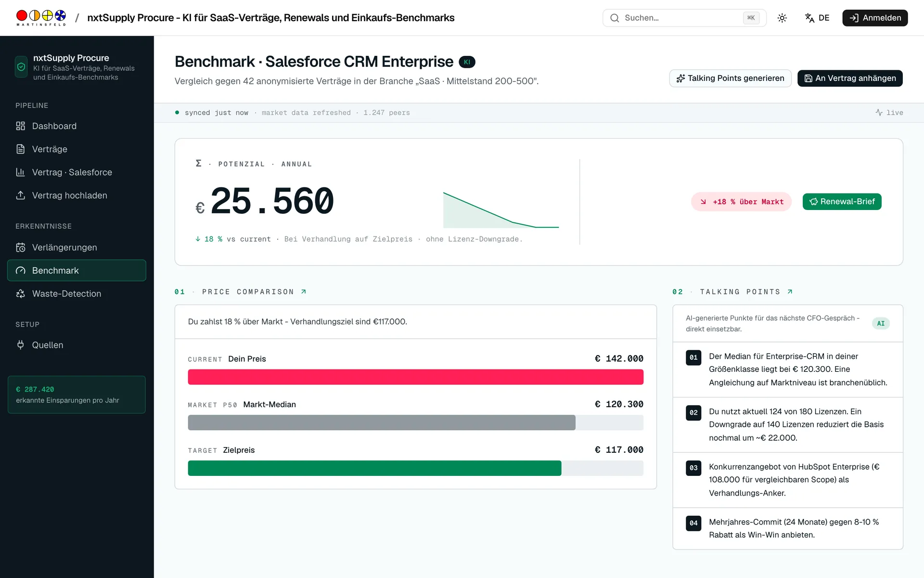Click the bar chart icon beside Vertrag · Salesforce
The image size is (924, 578).
coord(20,172)
